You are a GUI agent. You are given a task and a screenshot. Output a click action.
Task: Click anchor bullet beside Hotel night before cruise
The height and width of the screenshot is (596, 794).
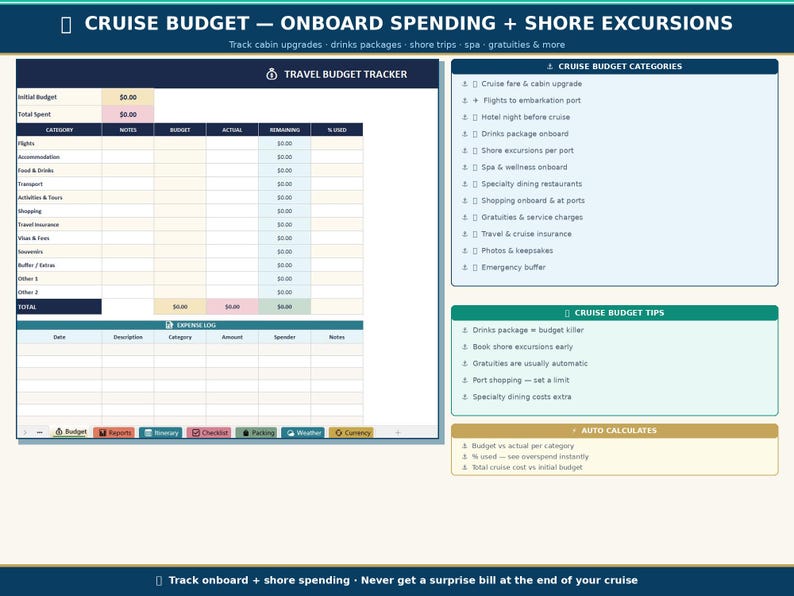pyautogui.click(x=465, y=117)
